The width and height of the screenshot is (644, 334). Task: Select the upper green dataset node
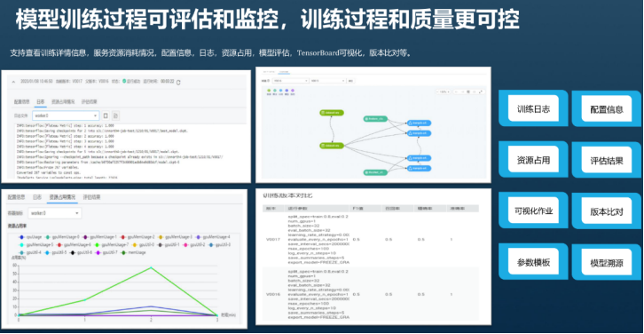point(332,113)
